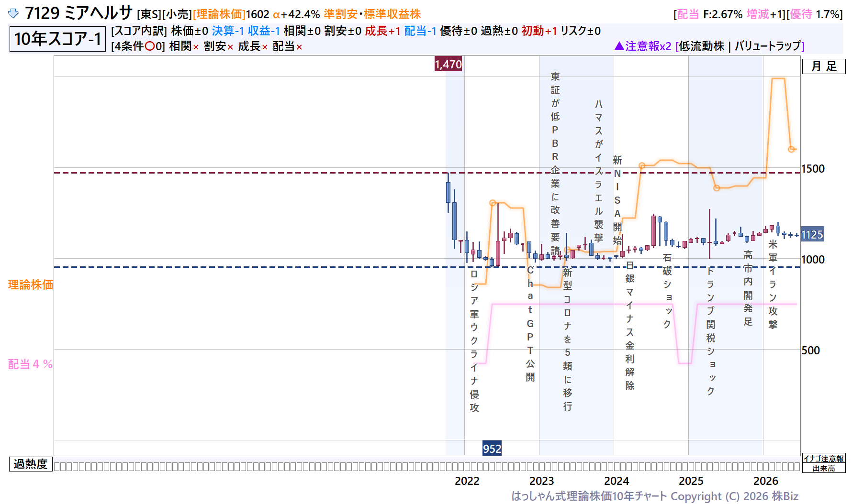
Task: Click the 石破ショック event label
Action: (x=667, y=291)
